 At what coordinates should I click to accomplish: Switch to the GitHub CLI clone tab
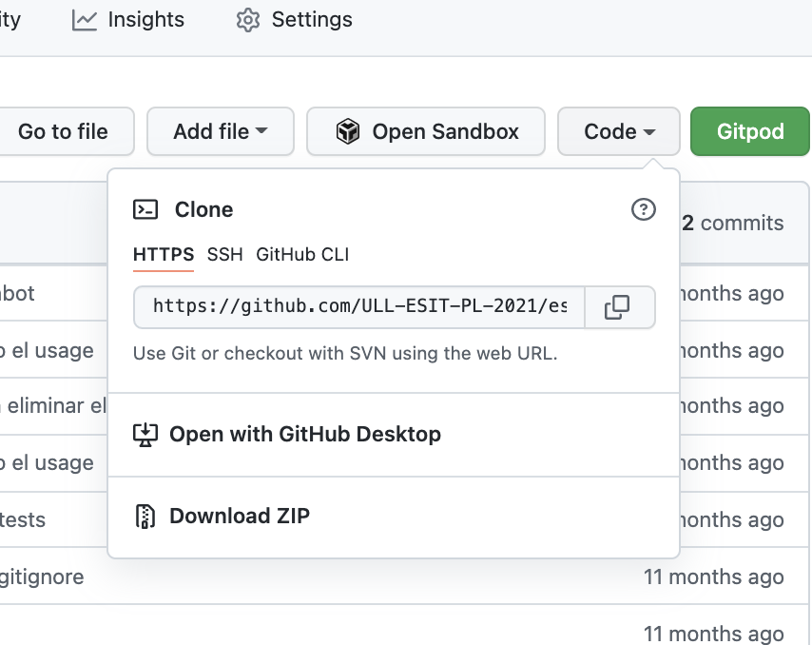(302, 254)
